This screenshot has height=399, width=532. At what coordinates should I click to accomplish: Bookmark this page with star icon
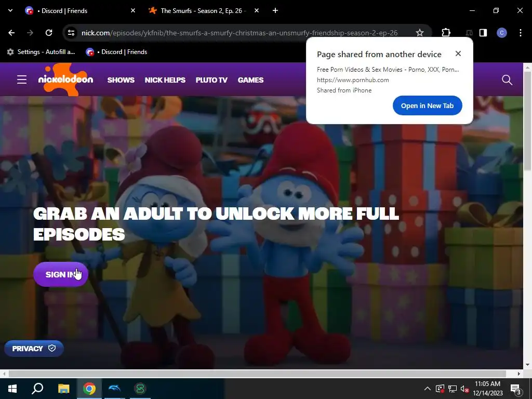[x=420, y=33]
